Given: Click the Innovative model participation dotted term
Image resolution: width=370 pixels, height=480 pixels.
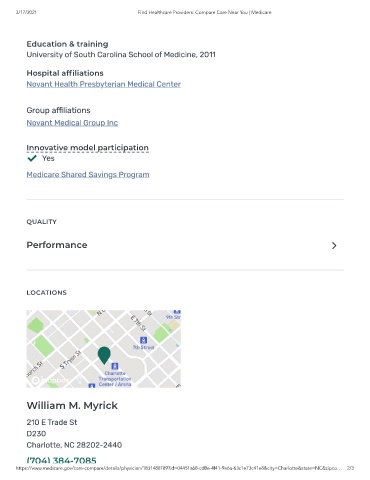Looking at the screenshot, I should 88,148.
